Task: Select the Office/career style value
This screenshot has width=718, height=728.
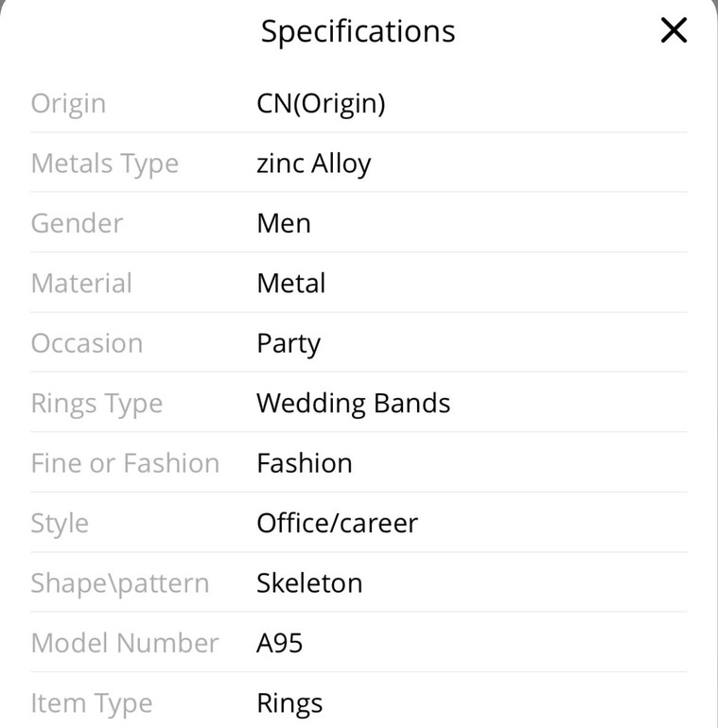Action: [338, 524]
